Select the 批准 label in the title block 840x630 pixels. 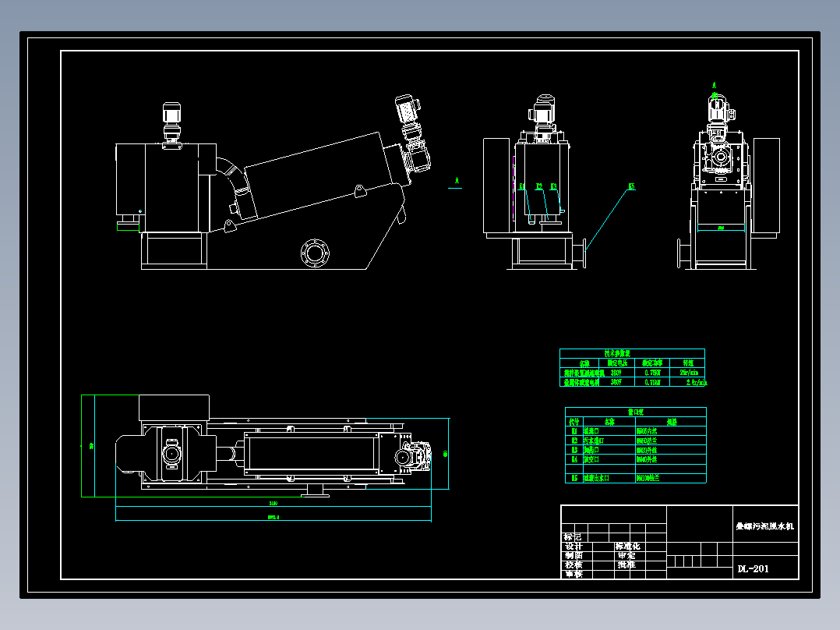[x=626, y=565]
